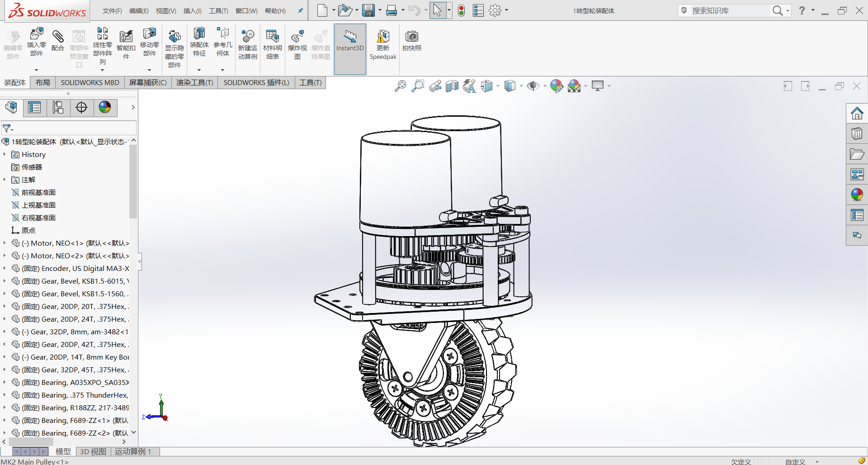Image resolution: width=868 pixels, height=465 pixels.
Task: Click in the 搜索知识库 search field
Action: click(730, 10)
